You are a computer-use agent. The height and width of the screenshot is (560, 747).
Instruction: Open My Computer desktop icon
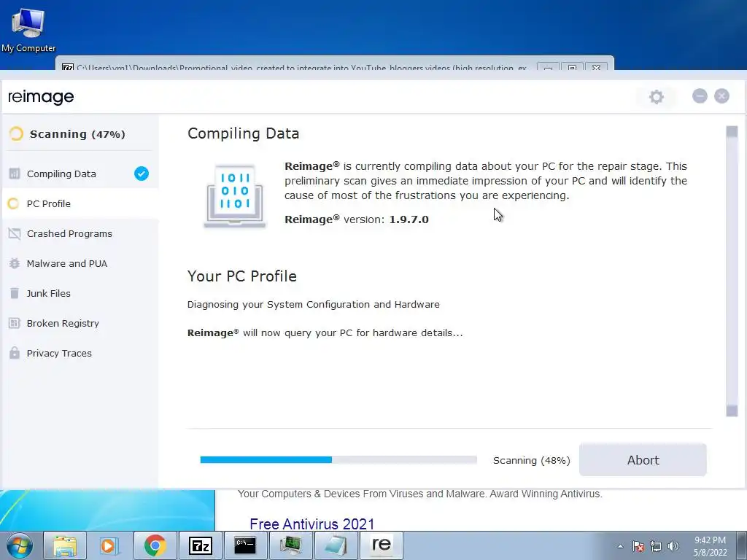point(28,29)
